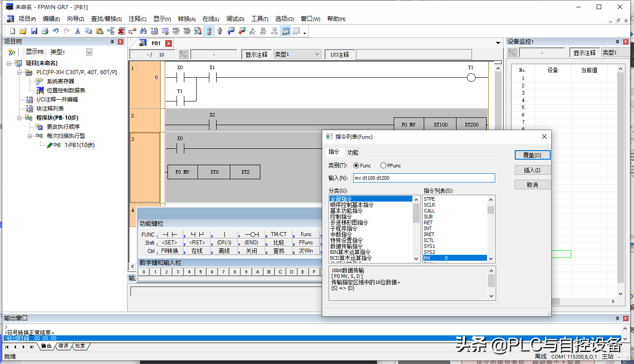
Task: Open the 调试(D) menu
Action: click(x=235, y=19)
